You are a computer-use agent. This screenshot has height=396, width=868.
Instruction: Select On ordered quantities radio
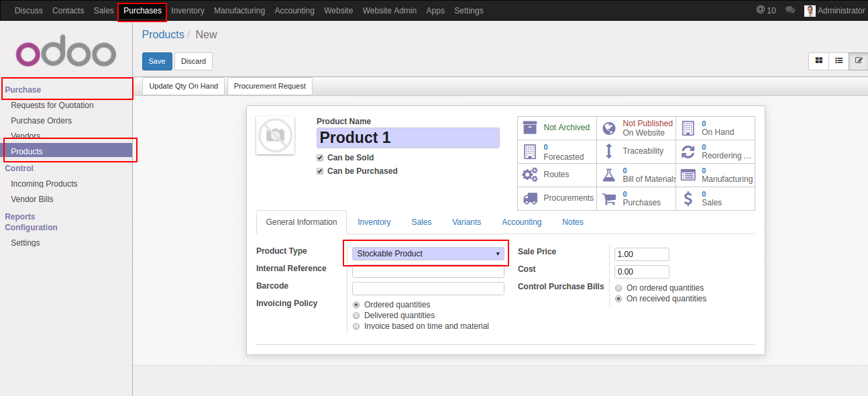click(618, 288)
